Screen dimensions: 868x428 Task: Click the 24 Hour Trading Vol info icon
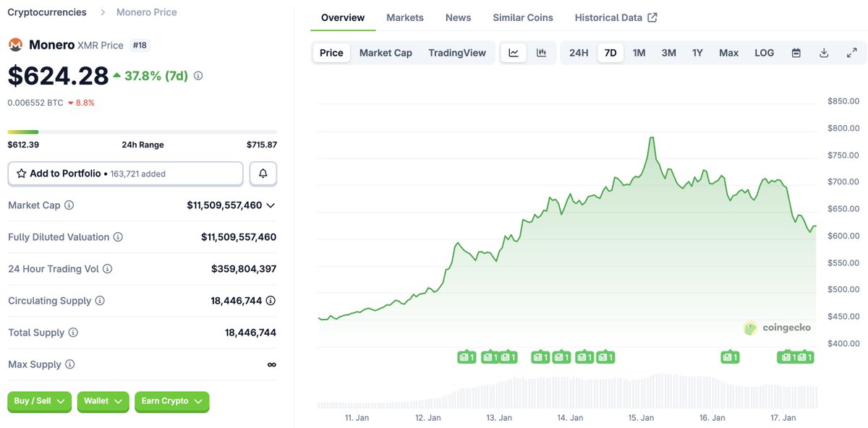click(107, 269)
